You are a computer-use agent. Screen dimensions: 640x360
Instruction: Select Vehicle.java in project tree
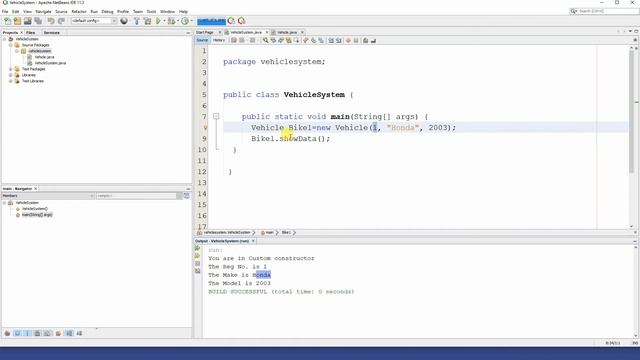coord(44,57)
